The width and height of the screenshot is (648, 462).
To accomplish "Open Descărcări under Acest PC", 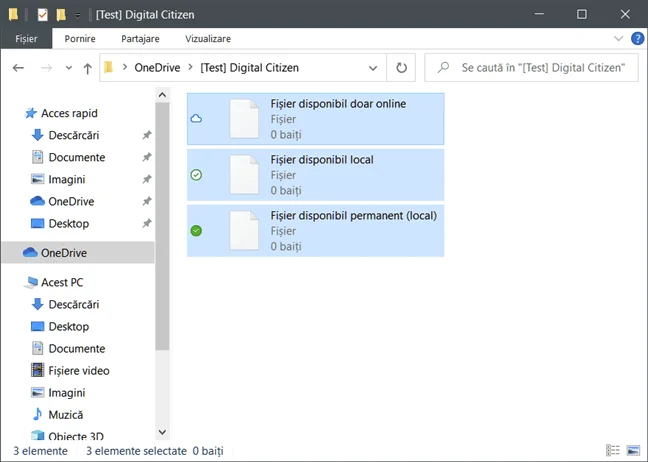I will 74,305.
